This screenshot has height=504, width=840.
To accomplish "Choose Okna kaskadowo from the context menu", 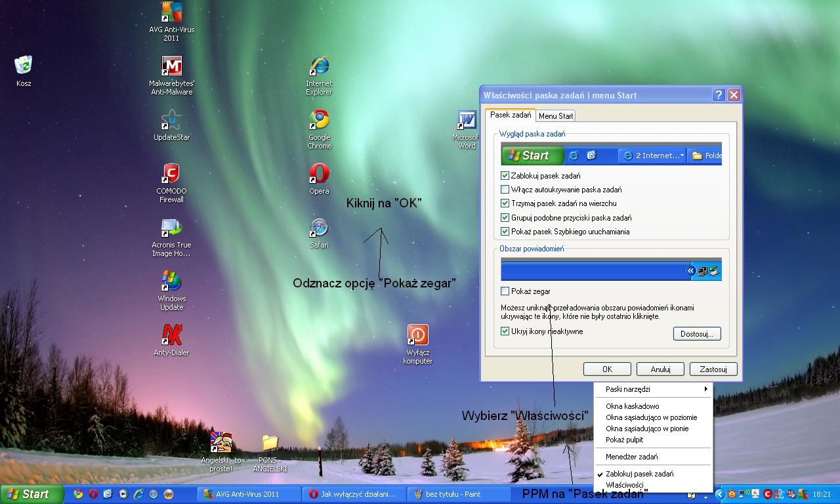I will [653, 406].
